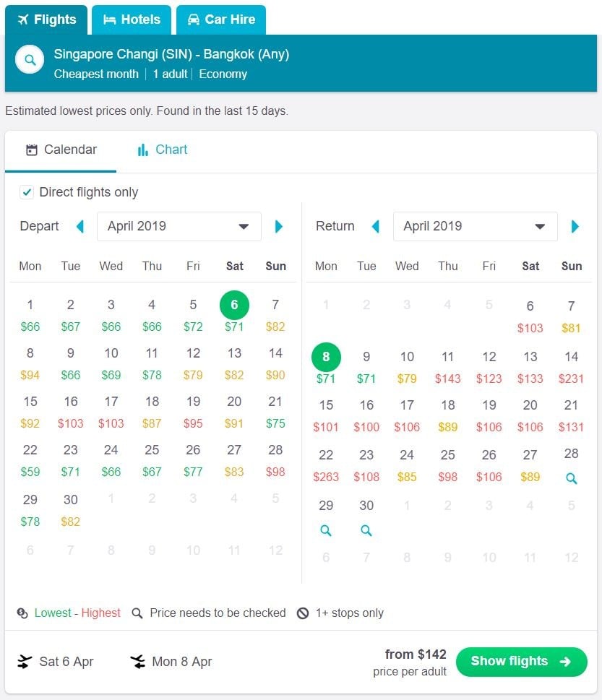Toggle Direct flights only checkbox
602x700 pixels.
pos(27,192)
